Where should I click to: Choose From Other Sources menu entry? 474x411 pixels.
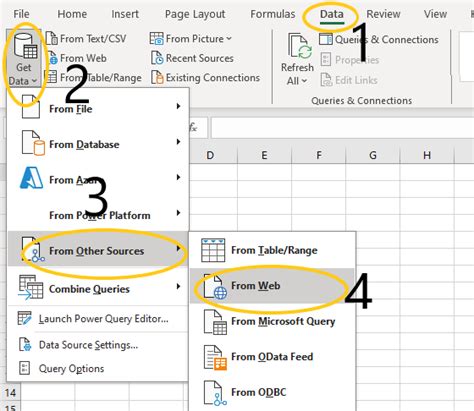click(98, 249)
